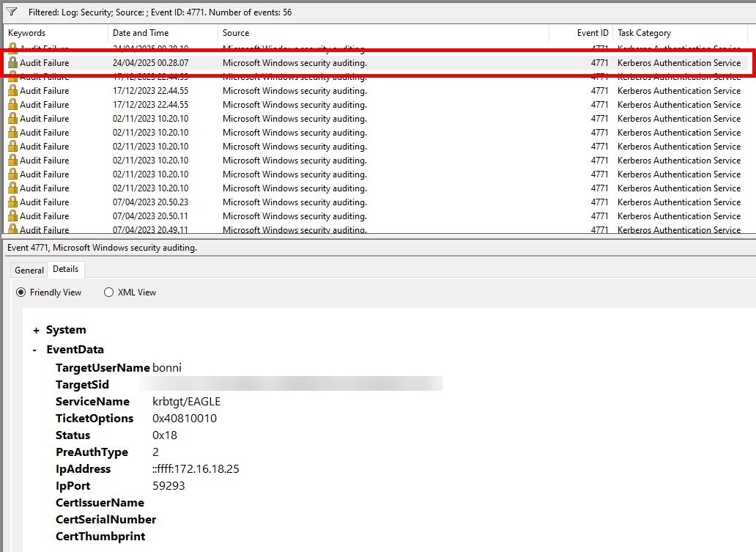This screenshot has width=756, height=552.
Task: Click the filter funnel icon
Action: point(12,12)
